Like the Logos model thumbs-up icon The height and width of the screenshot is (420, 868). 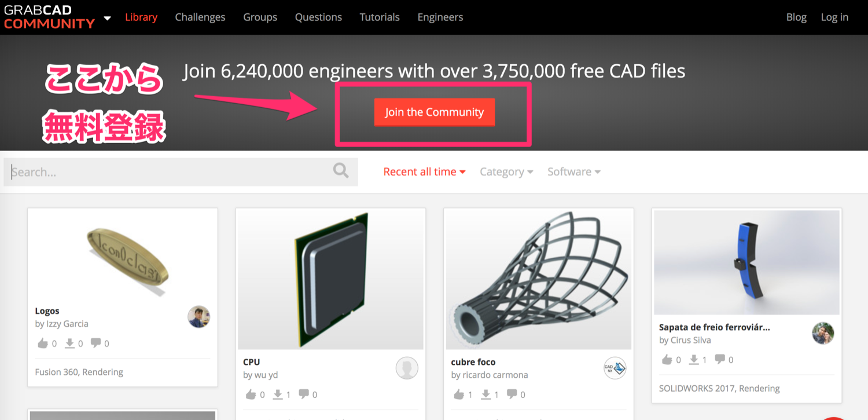point(43,343)
